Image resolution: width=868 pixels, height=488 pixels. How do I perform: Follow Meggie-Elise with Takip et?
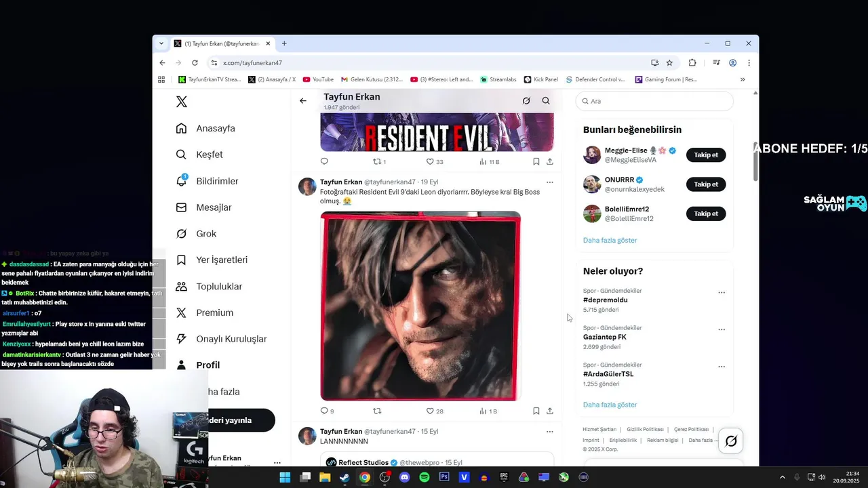706,155
